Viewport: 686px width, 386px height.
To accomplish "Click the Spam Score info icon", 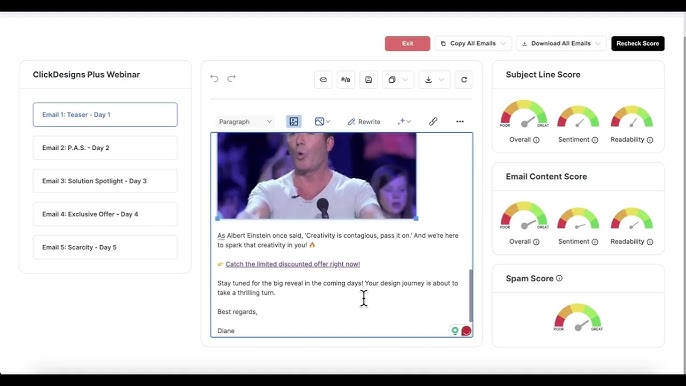I will 559,278.
